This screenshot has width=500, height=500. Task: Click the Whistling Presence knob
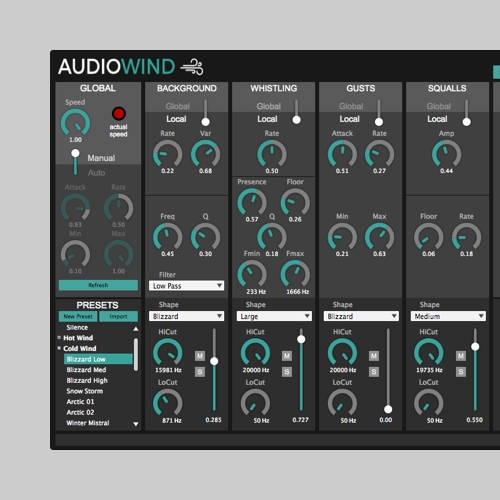point(252,202)
